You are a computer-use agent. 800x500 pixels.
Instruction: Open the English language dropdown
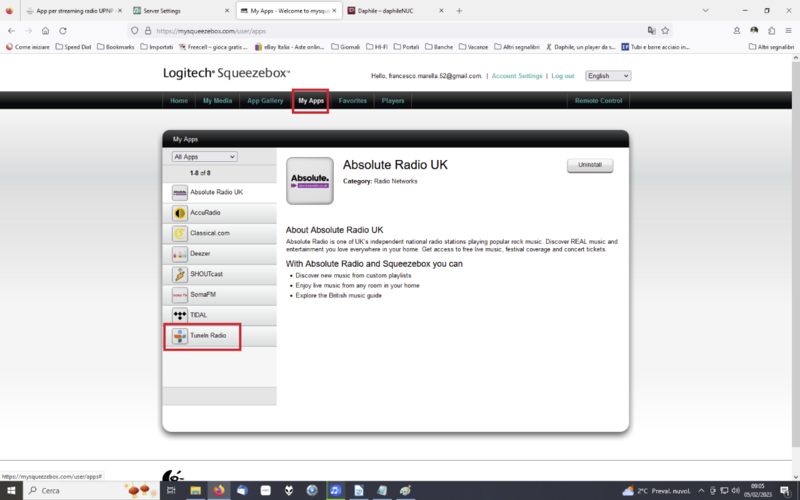pos(608,76)
